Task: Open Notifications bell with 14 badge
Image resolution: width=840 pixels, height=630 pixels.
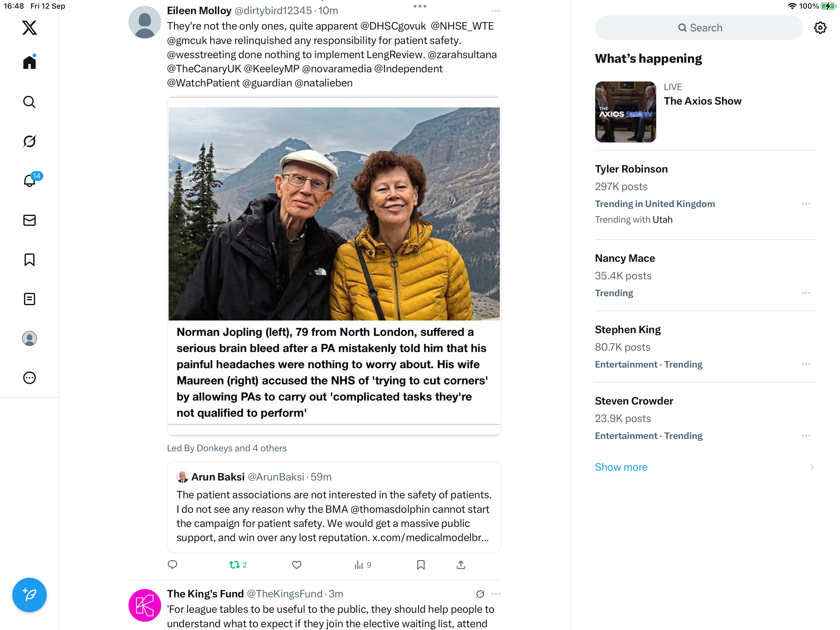Action: [x=30, y=181]
